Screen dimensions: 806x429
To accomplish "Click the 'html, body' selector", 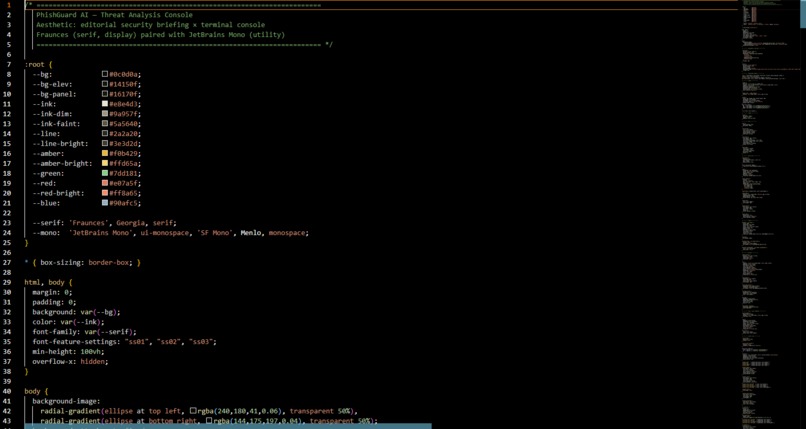I will [45, 282].
